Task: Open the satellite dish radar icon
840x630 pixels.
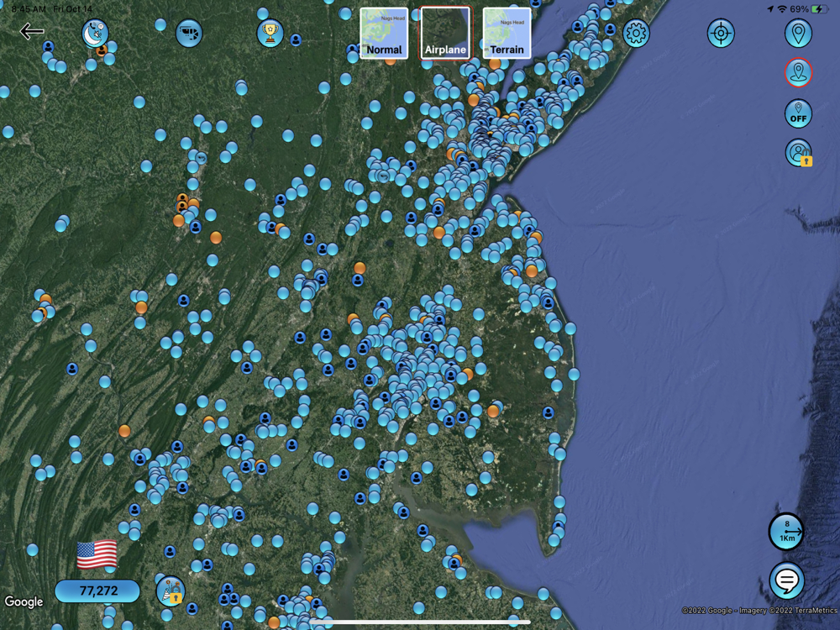Action: 96,33
